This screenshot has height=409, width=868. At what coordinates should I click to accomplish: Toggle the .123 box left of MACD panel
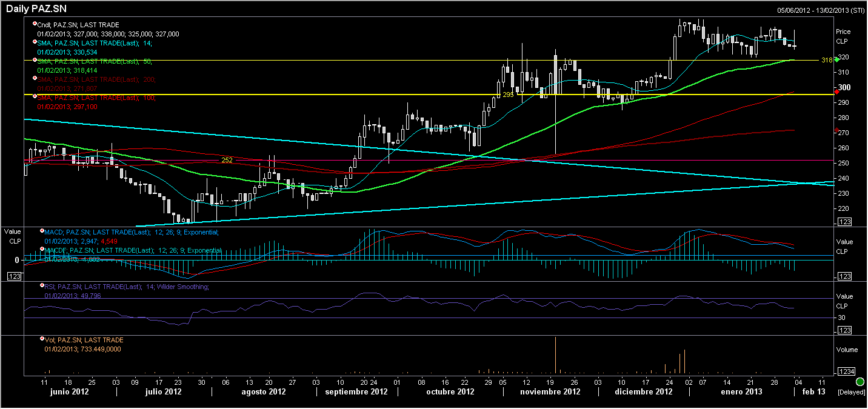click(14, 276)
